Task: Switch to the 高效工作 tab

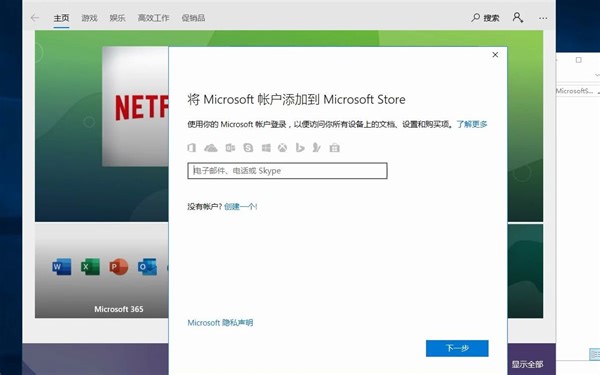Action: tap(153, 18)
